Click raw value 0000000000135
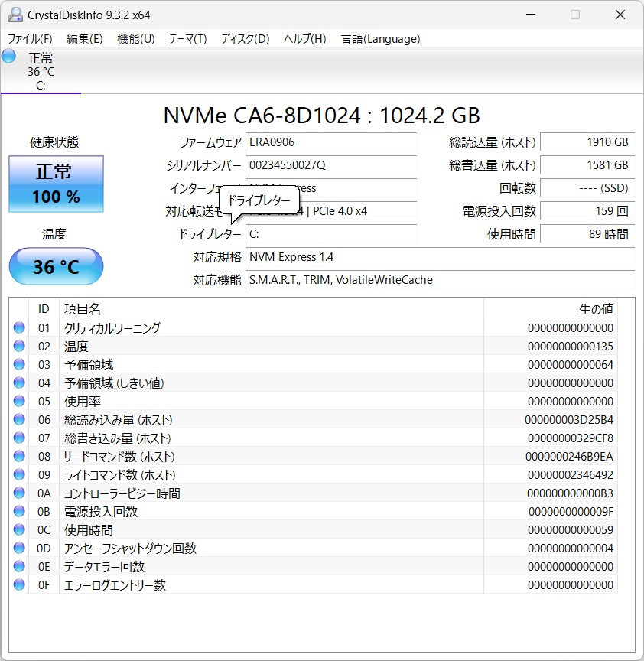 (x=571, y=346)
